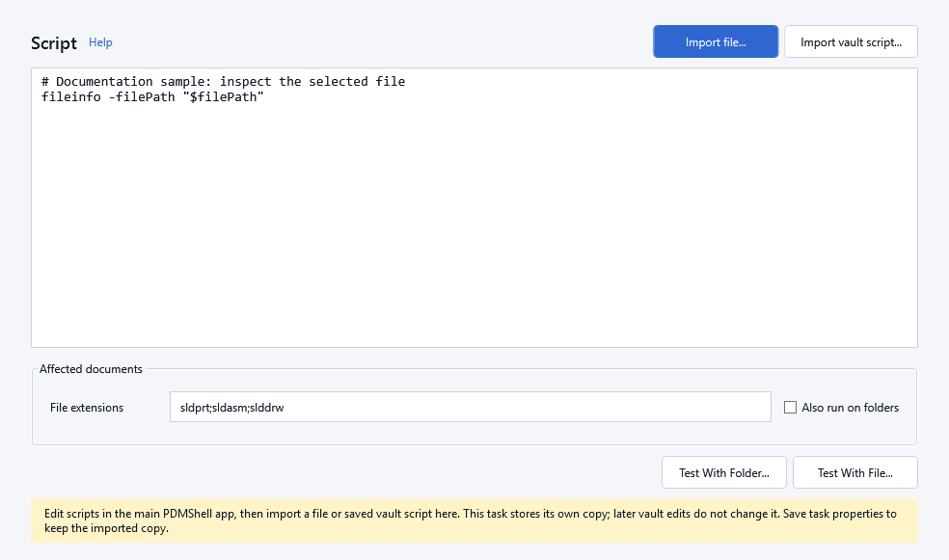Click the "# Documentation sample" comment line
Image resolution: width=949 pixels, height=560 pixels.
point(224,82)
